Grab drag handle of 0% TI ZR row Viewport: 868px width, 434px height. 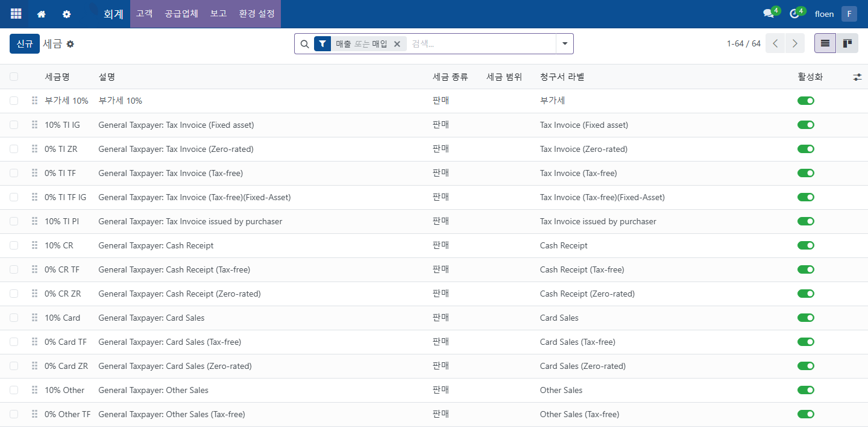click(34, 149)
